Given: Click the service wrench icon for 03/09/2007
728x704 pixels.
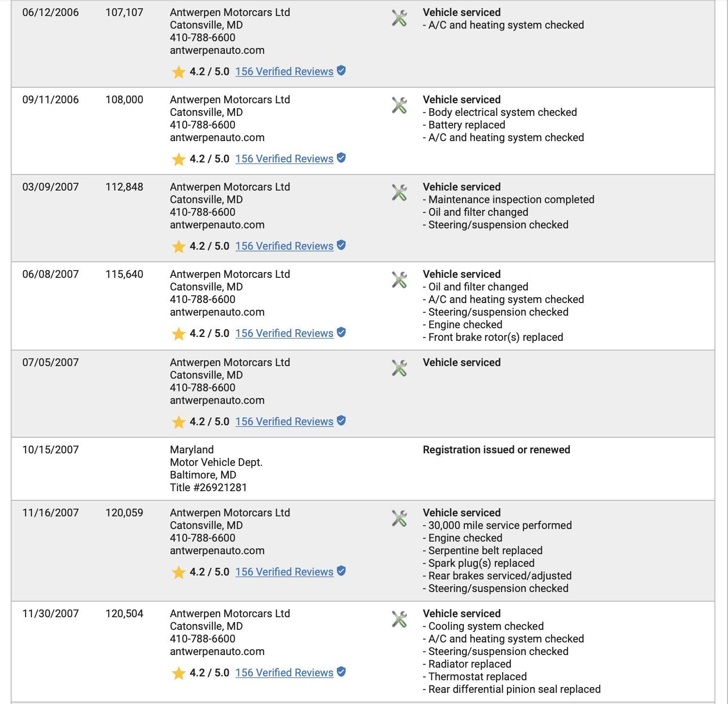Looking at the screenshot, I should tap(399, 193).
